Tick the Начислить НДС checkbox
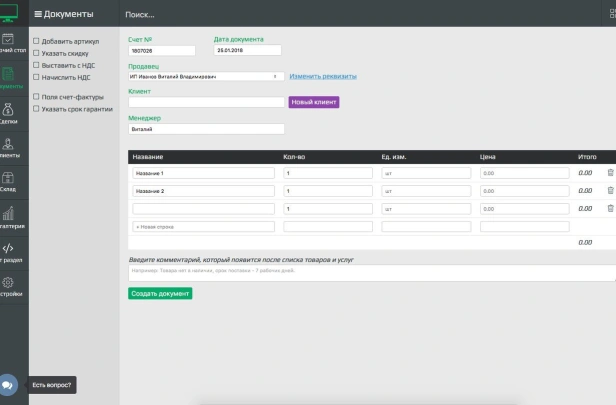The width and height of the screenshot is (616, 405). point(36,76)
